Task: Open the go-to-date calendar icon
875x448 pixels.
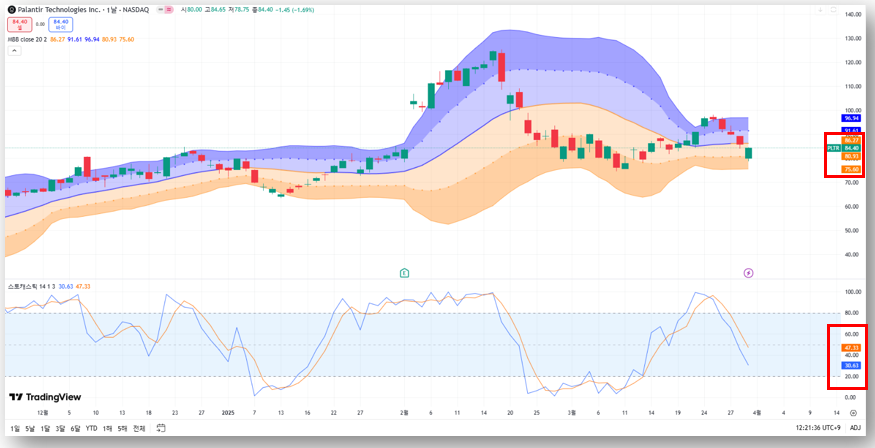Action: (161, 428)
